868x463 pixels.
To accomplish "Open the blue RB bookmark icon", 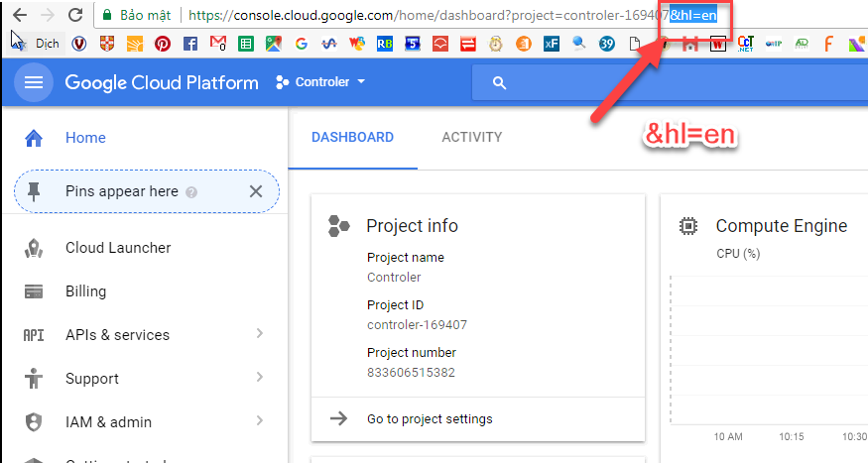I will click(x=384, y=44).
